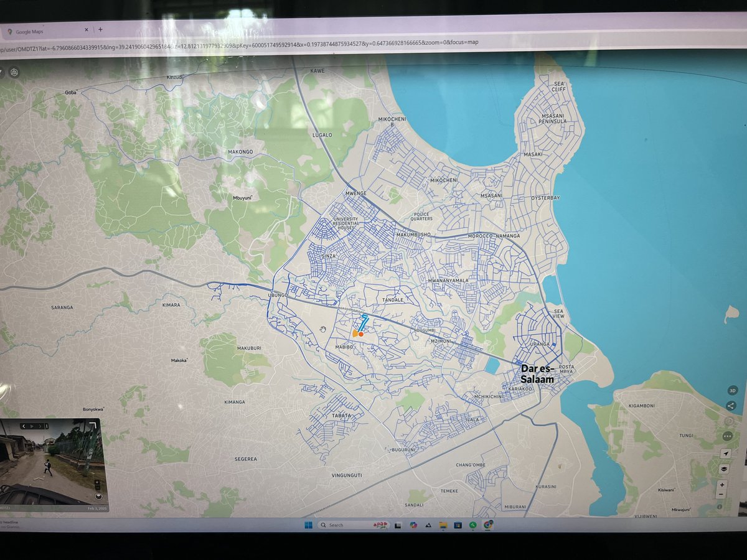The height and width of the screenshot is (560, 747).
Task: Click the Oysterbay label on map
Action: (x=546, y=198)
